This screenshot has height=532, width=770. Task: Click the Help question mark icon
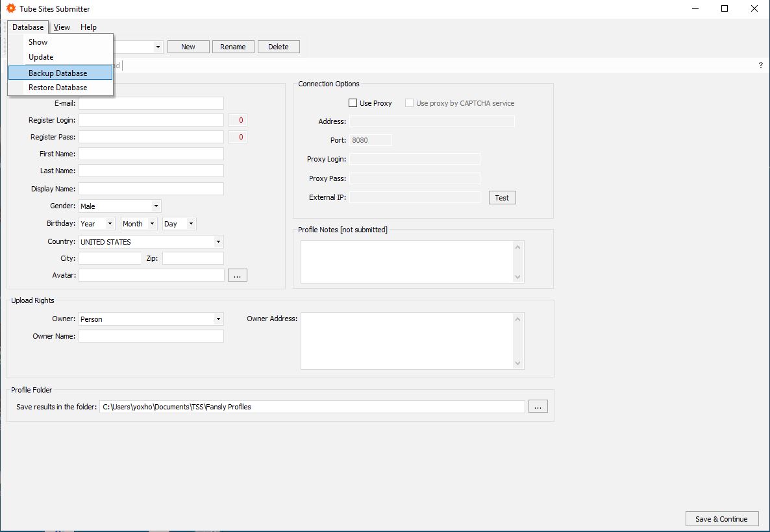pos(761,65)
